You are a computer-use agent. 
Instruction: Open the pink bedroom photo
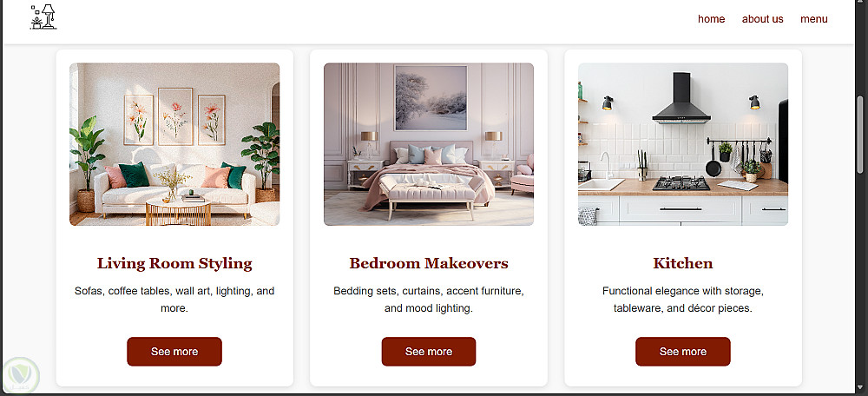click(429, 144)
